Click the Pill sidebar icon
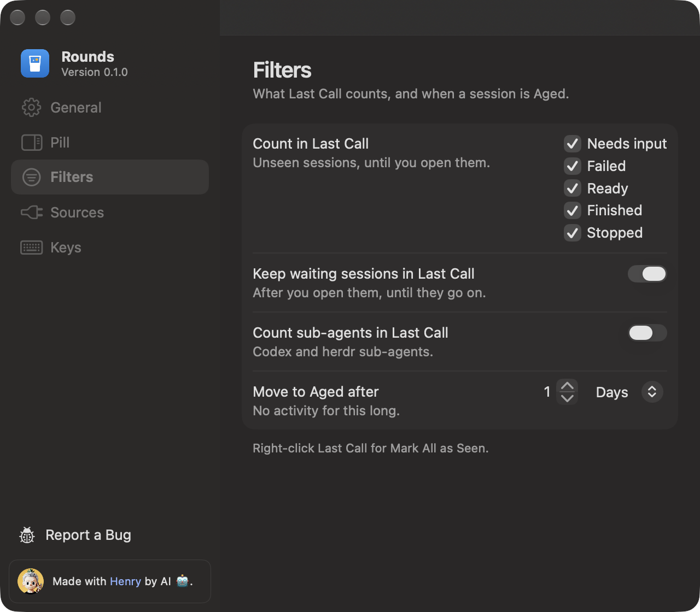700x612 pixels. (x=32, y=143)
